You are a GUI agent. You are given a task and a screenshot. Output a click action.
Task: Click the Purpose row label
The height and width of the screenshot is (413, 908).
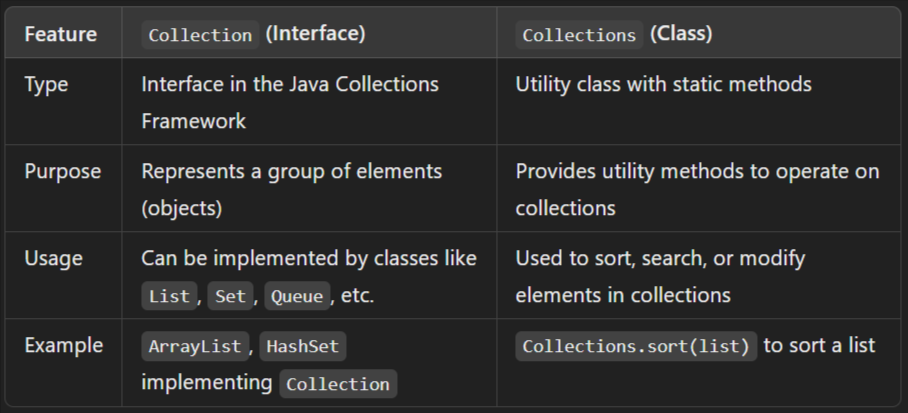[62, 171]
